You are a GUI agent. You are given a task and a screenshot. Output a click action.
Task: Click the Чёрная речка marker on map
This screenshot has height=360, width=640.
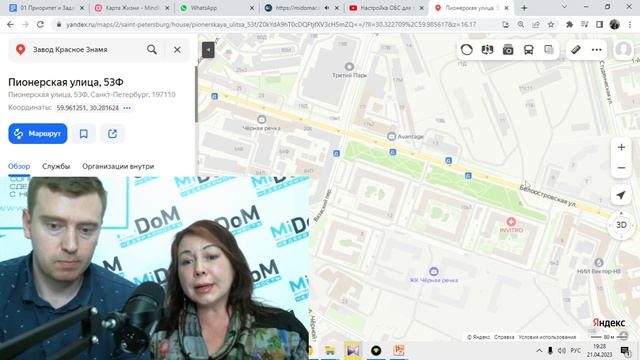(x=262, y=119)
